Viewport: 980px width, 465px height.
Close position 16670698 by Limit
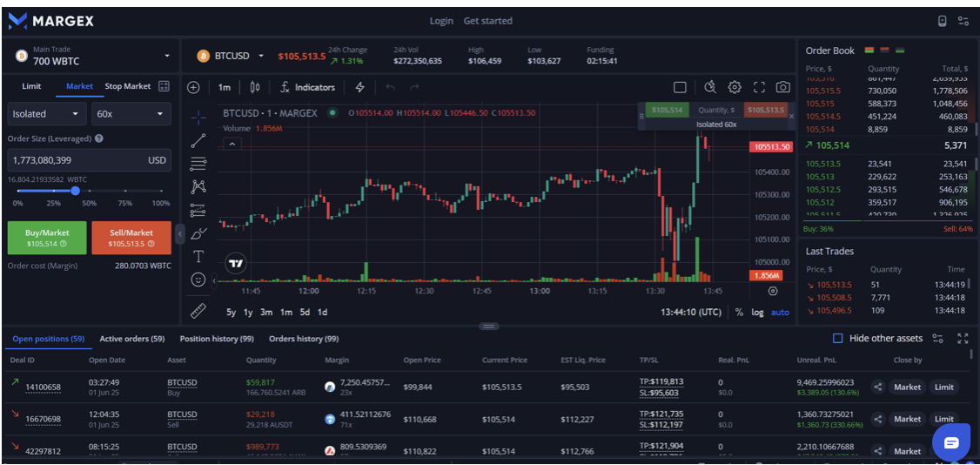click(x=943, y=419)
